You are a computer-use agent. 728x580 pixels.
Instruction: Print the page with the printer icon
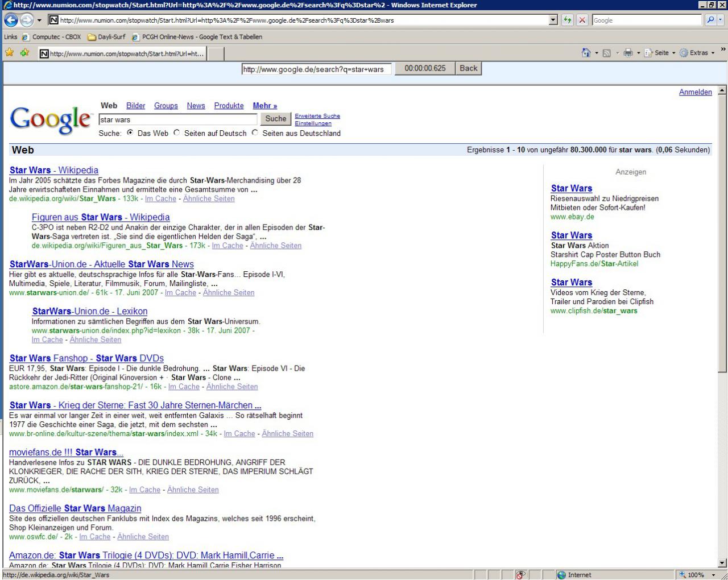[628, 53]
